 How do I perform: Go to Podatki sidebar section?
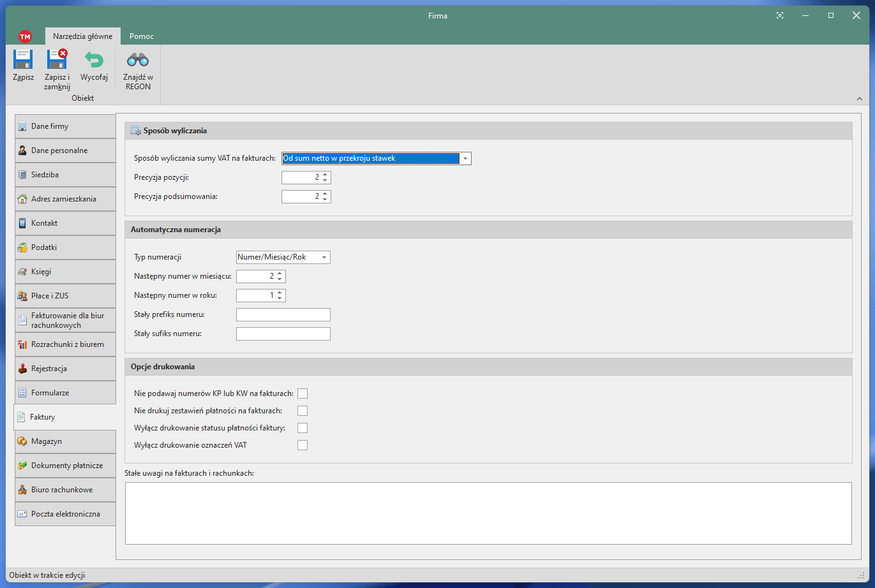click(65, 247)
